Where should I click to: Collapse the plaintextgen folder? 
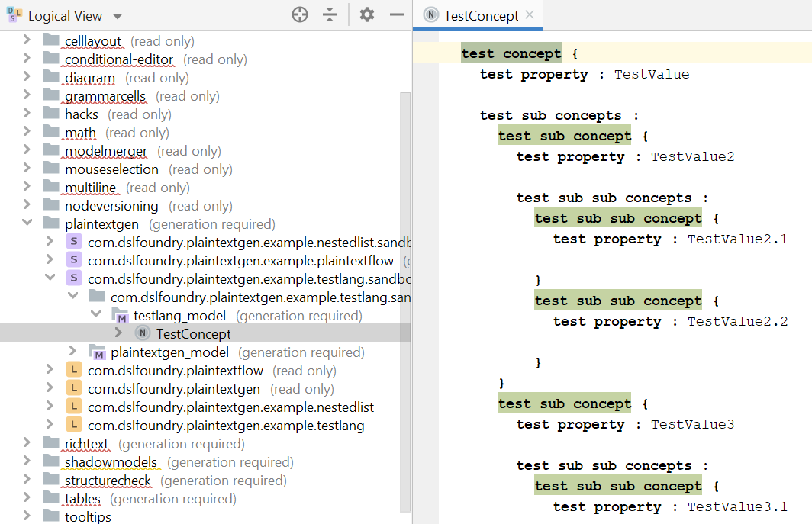pyautogui.click(x=27, y=223)
